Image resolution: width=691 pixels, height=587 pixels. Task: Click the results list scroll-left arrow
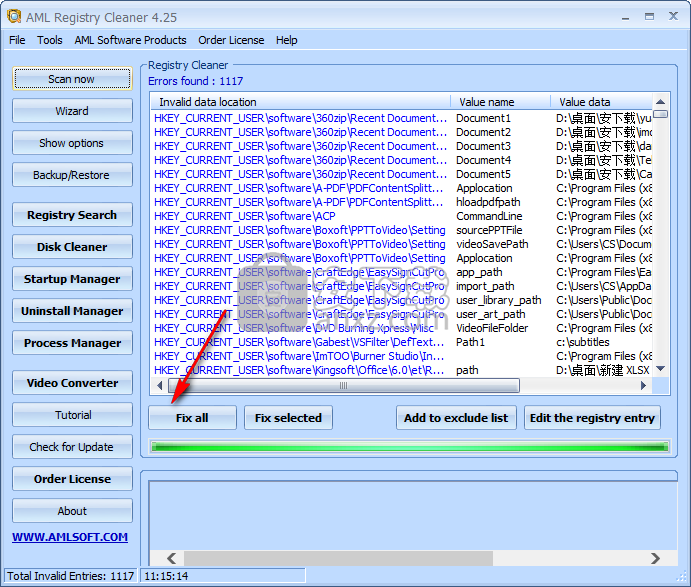coord(160,386)
